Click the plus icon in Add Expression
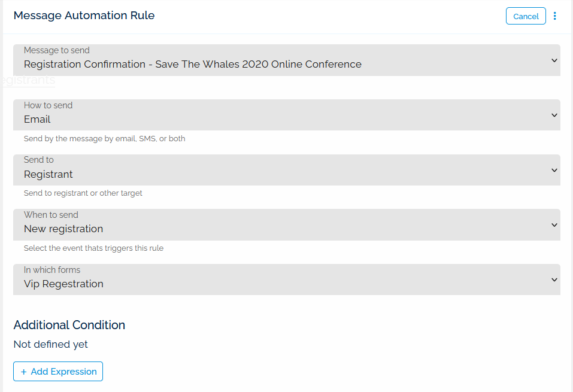 [24, 372]
